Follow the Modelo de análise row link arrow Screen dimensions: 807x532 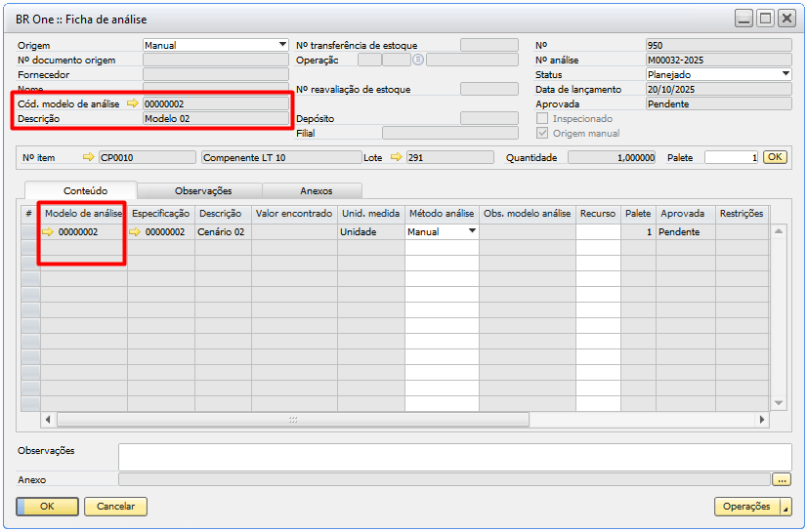tap(49, 232)
